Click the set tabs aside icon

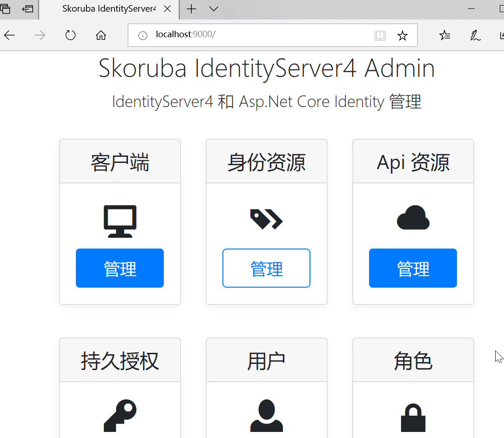tap(27, 9)
